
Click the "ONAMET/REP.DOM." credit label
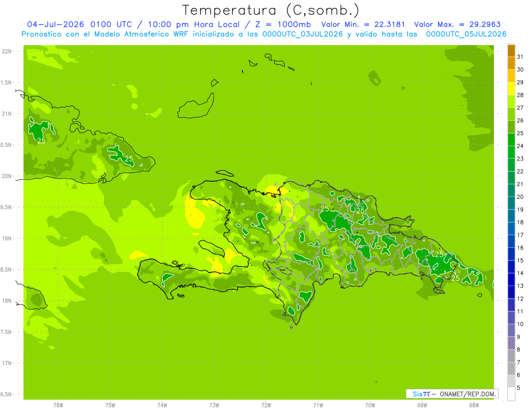coord(468,394)
